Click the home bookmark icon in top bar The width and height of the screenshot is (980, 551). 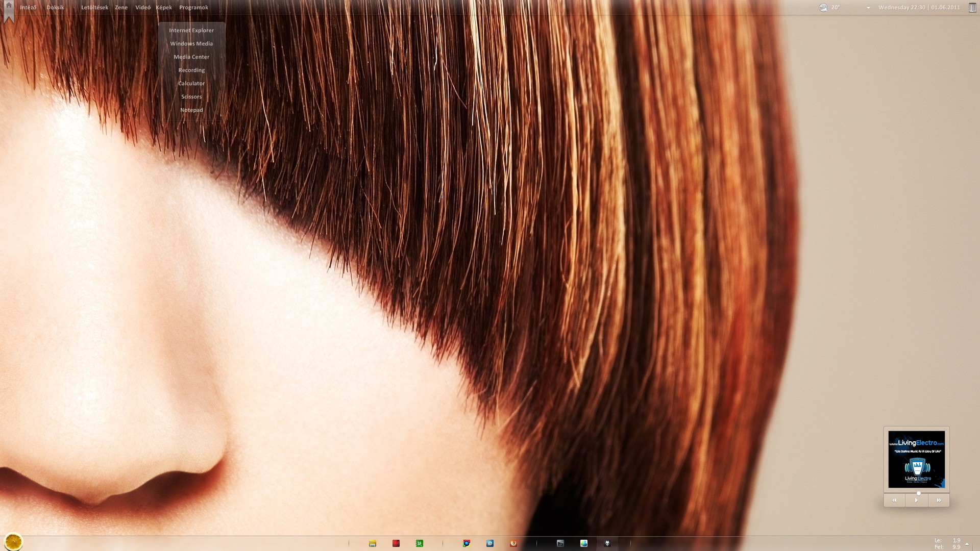(9, 10)
